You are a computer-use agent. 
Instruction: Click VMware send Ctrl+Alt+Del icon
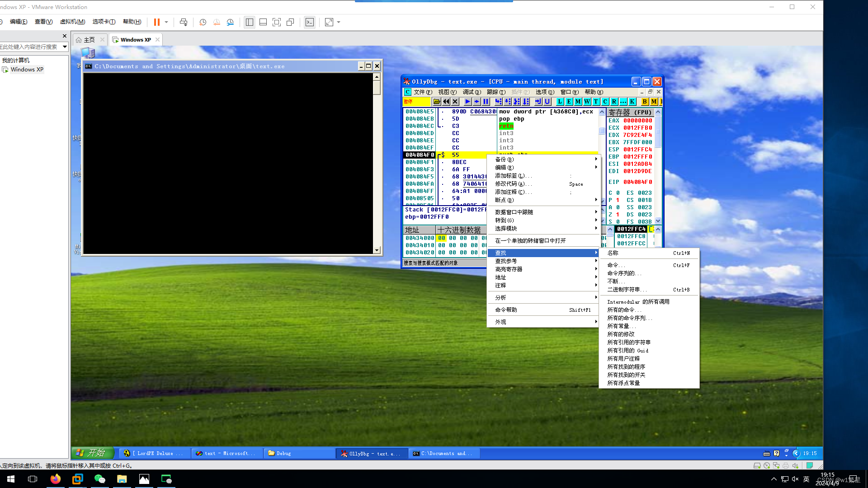tap(184, 22)
